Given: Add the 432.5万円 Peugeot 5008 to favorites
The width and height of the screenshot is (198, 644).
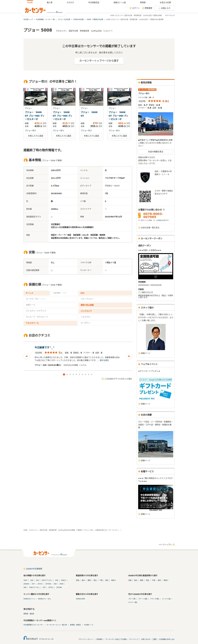Looking at the screenshot, I should (36, 136).
